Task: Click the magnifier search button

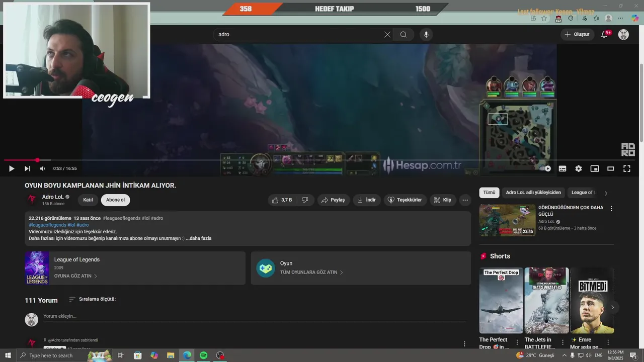Action: pos(404,35)
